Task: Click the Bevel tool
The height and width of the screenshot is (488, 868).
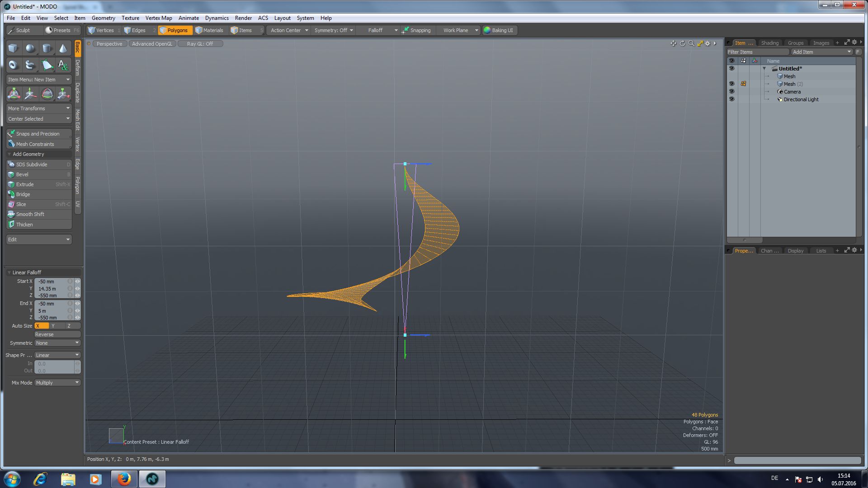Action: pyautogui.click(x=22, y=174)
